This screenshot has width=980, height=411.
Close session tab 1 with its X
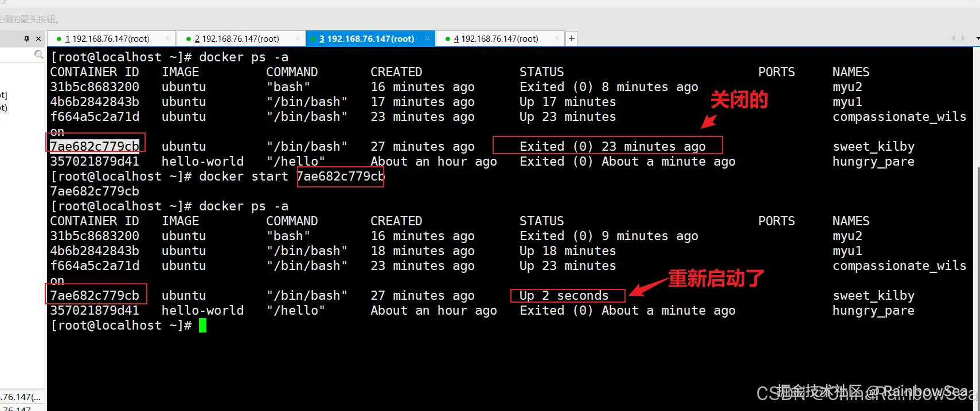tap(168, 38)
